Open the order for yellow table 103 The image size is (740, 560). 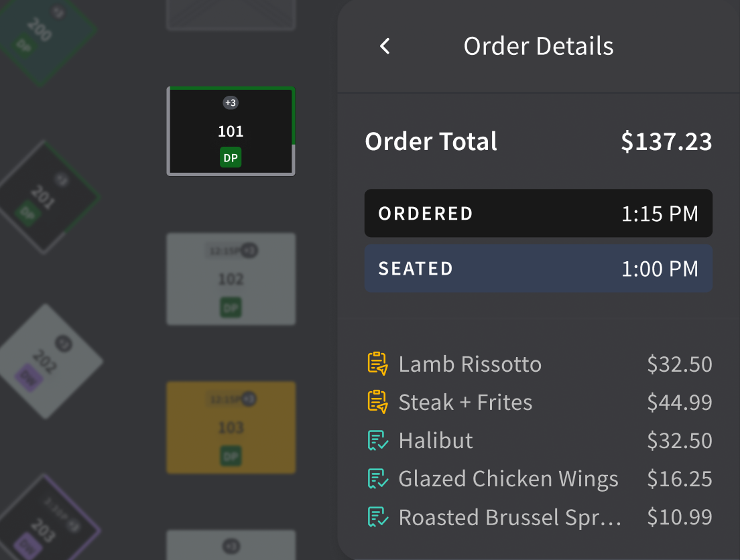tap(231, 427)
